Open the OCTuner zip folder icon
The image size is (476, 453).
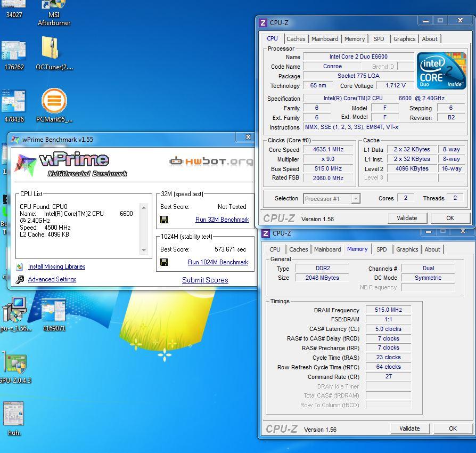point(51,48)
